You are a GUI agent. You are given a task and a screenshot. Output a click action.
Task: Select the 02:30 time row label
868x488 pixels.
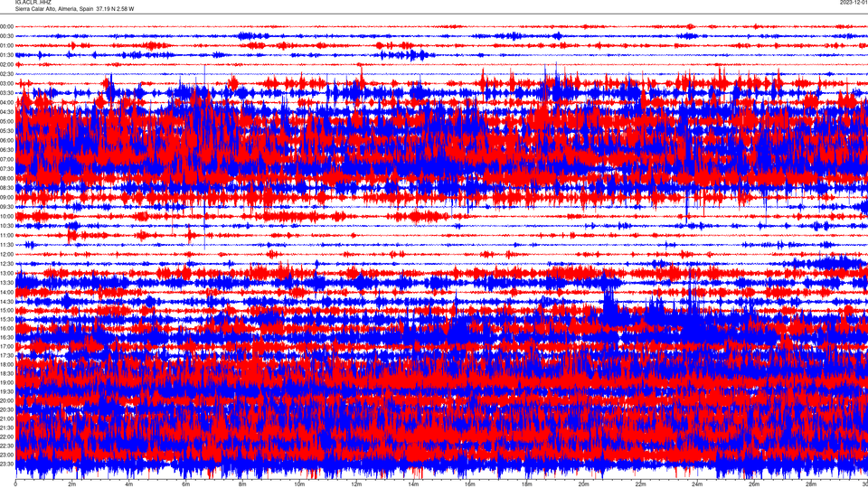(x=6, y=74)
